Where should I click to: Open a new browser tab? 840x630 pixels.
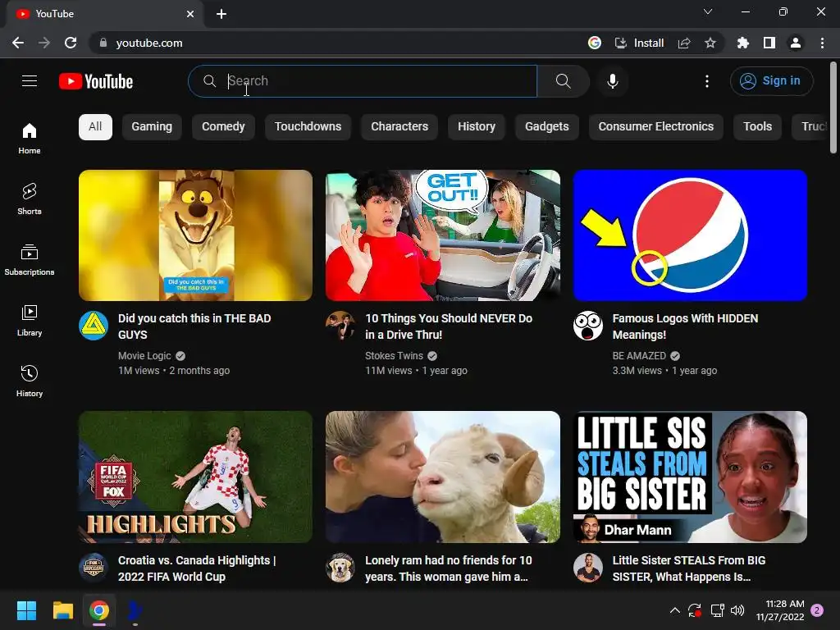click(221, 14)
